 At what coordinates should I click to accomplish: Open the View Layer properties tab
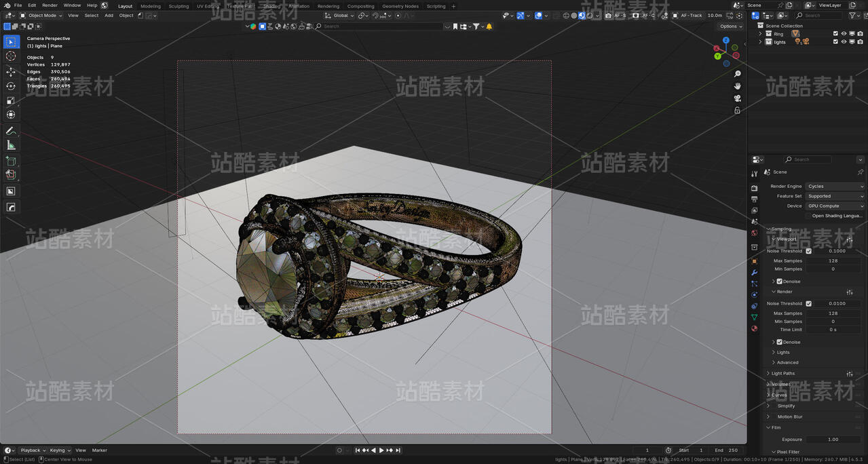click(x=754, y=210)
